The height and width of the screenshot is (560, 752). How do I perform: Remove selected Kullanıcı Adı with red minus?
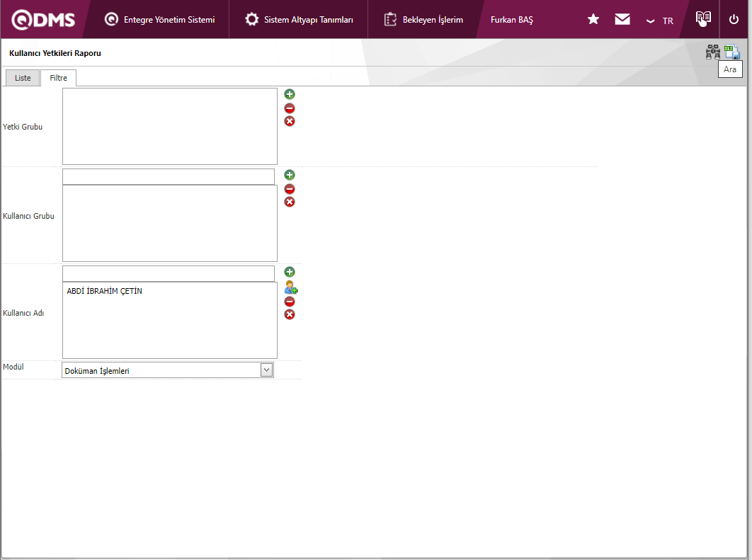(290, 302)
